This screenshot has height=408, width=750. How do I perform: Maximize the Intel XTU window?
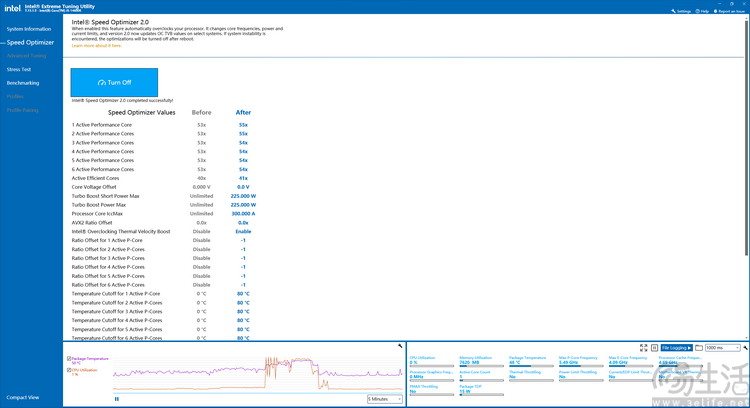(x=731, y=3)
